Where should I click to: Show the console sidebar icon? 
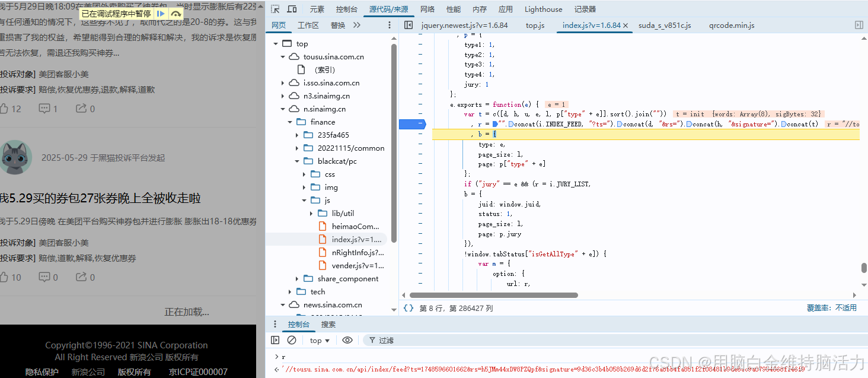click(x=275, y=340)
